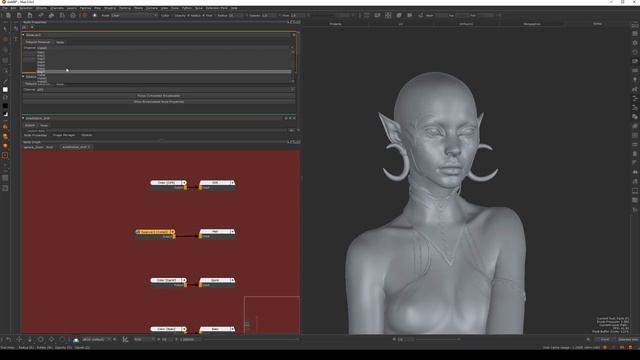This screenshot has width=640, height=360.
Task: Open the Shelves tab
Action: tap(87, 135)
